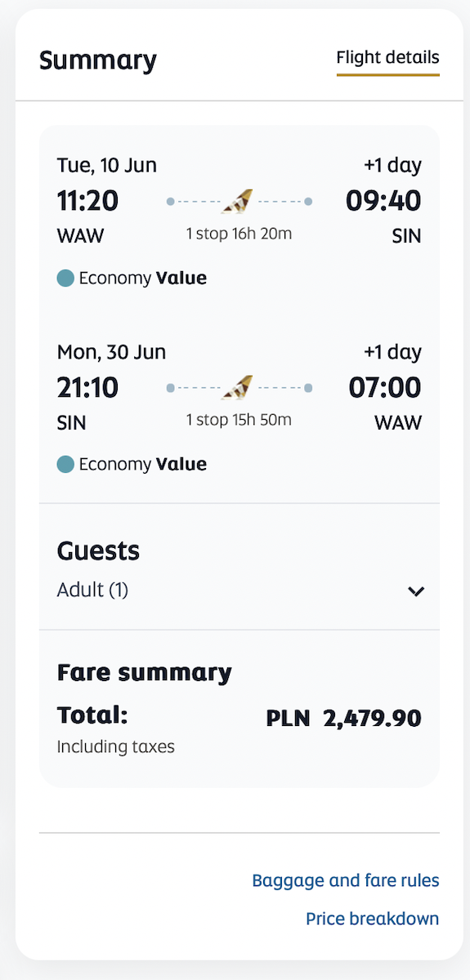Image resolution: width=470 pixels, height=980 pixels.
Task: Click the return 1 stop 15h 50m label
Action: (x=239, y=421)
